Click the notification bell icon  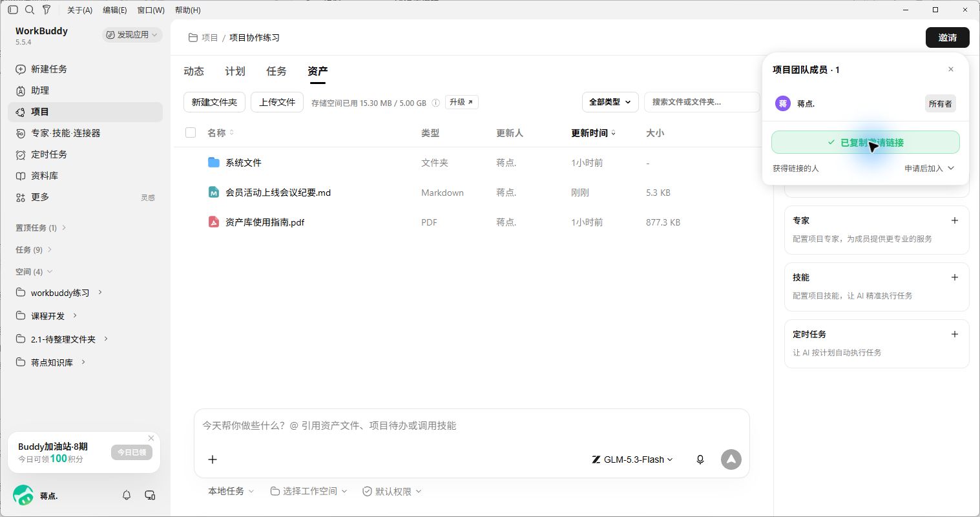(x=127, y=495)
